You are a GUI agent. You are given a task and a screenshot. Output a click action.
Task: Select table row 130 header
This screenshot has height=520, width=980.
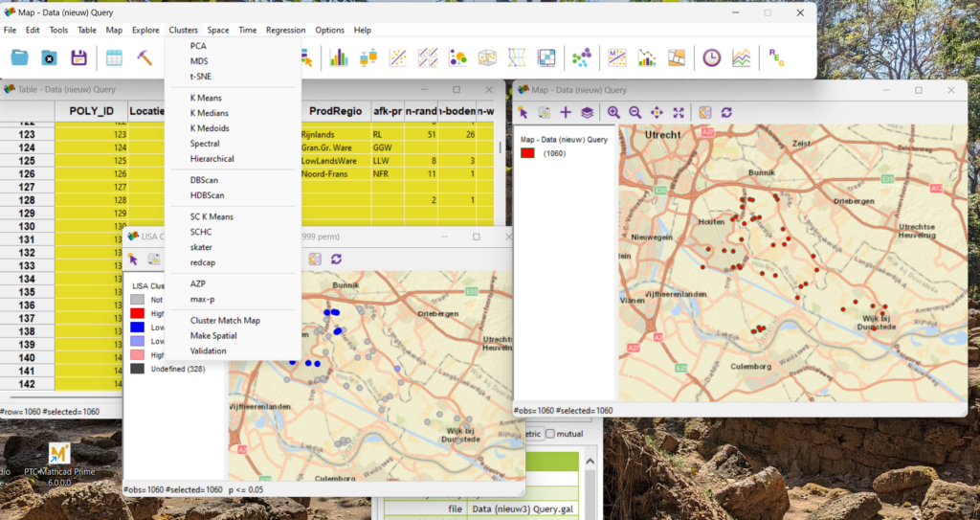(x=27, y=226)
